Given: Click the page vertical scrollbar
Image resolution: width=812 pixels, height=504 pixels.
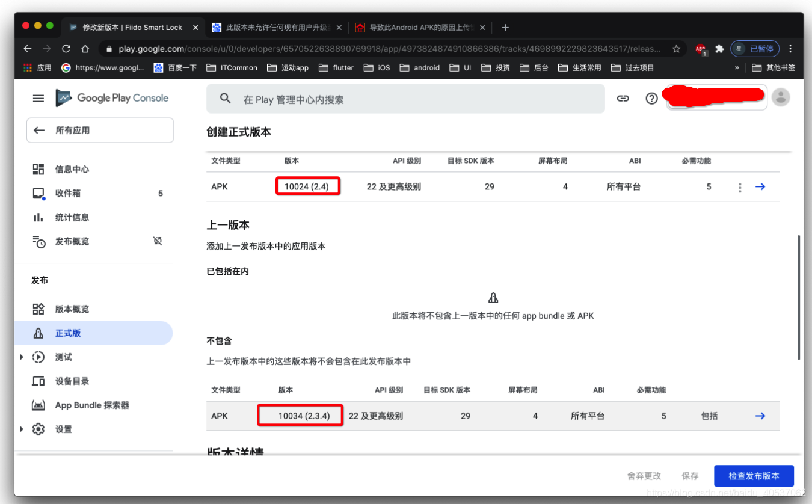Looking at the screenshot, I should pos(799,298).
